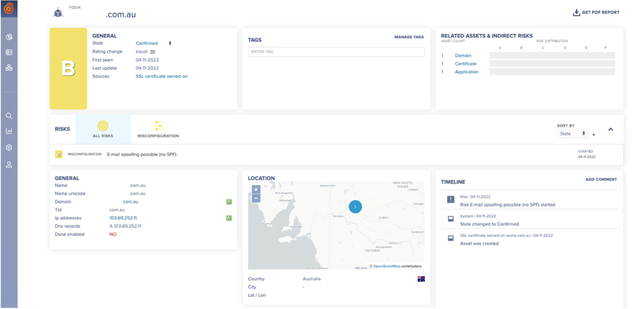The width and height of the screenshot is (644, 309).
Task: Click the yellow B rating tile
Action: [68, 68]
